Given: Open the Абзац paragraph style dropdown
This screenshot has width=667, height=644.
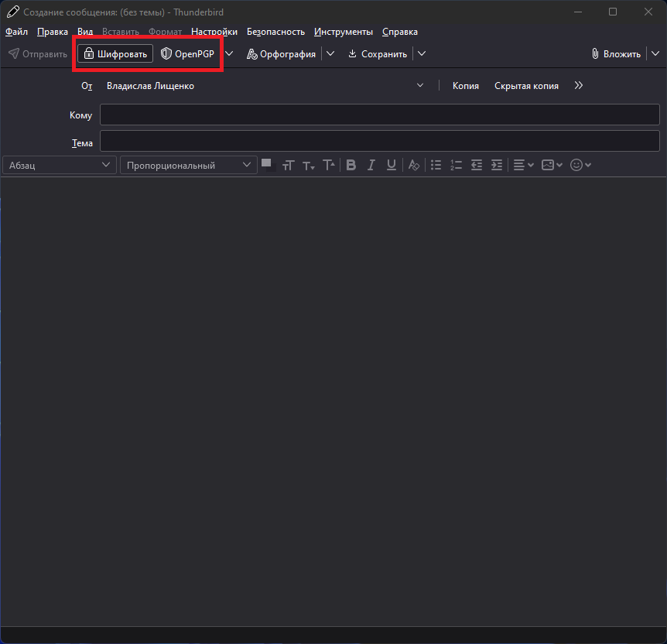Looking at the screenshot, I should 60,165.
